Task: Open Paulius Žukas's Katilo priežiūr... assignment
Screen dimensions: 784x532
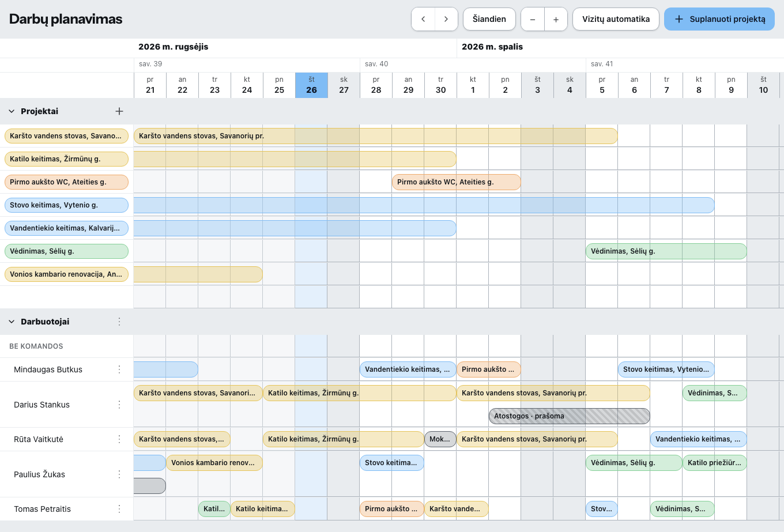Action: click(715, 463)
